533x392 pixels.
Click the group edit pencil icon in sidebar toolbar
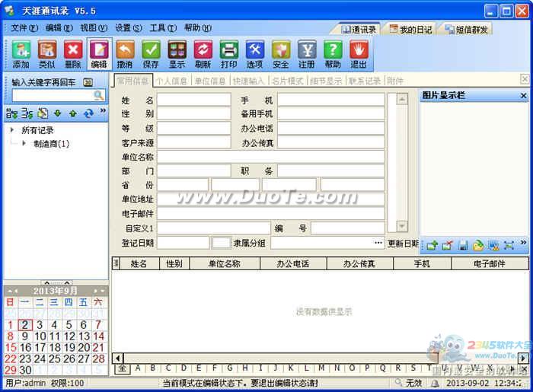43,113
